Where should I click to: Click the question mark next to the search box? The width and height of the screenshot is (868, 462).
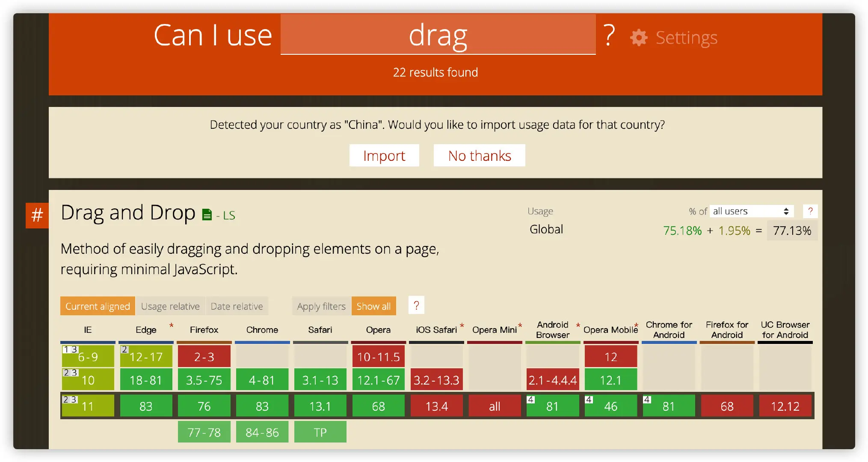(x=609, y=36)
